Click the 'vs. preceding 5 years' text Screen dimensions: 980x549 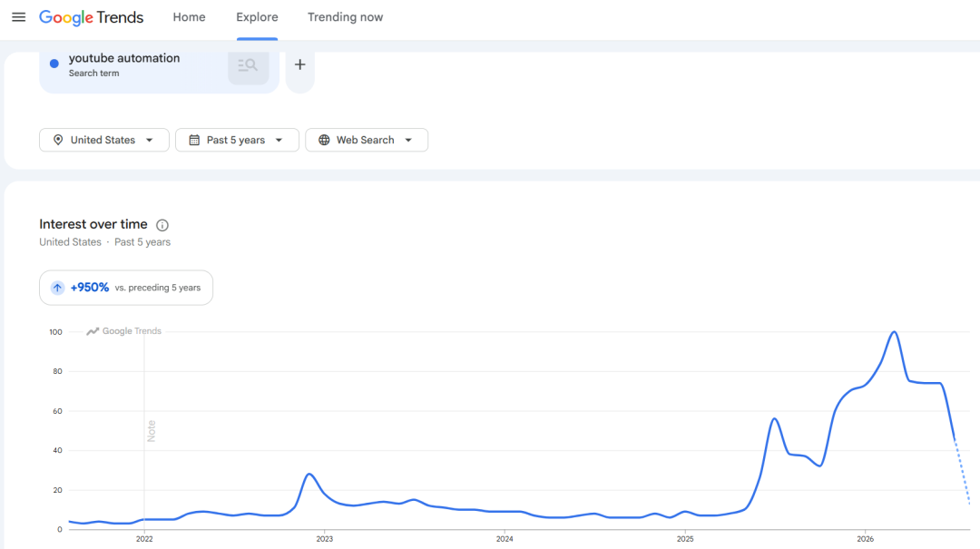[158, 288]
